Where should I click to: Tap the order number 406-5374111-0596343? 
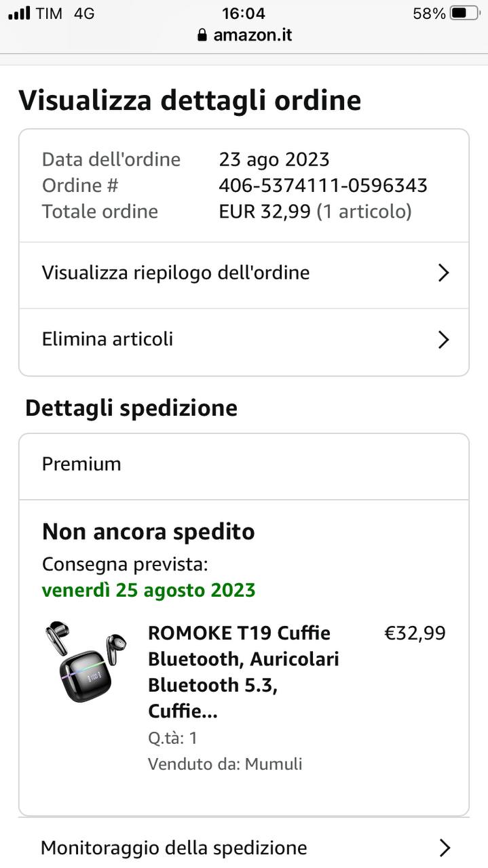pos(323,185)
